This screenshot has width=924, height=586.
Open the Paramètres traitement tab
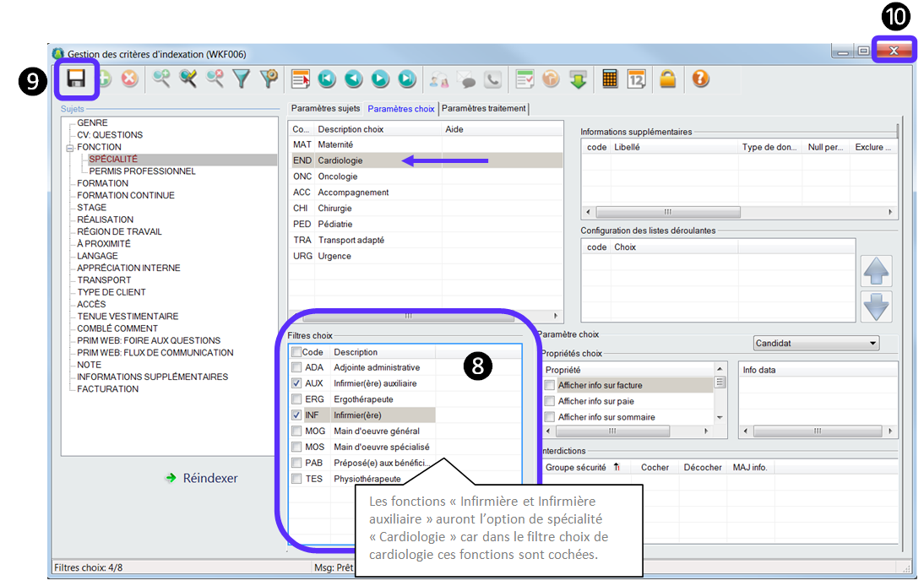[x=484, y=109]
